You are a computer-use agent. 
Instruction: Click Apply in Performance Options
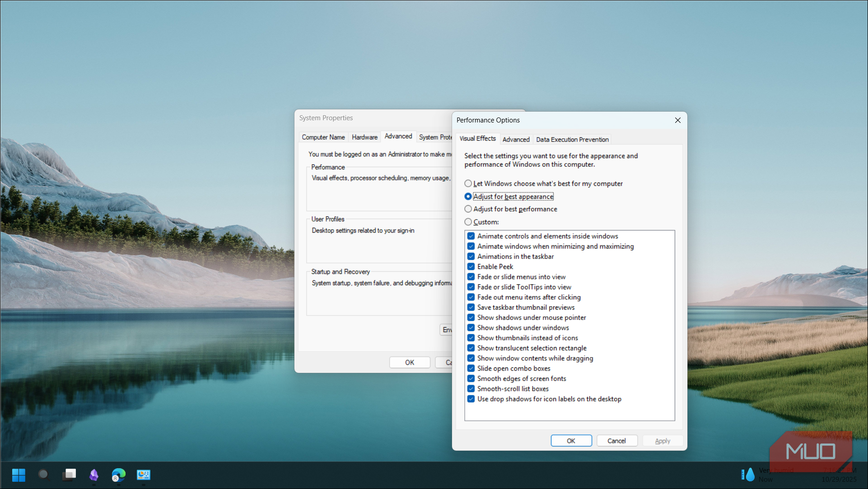(x=663, y=441)
